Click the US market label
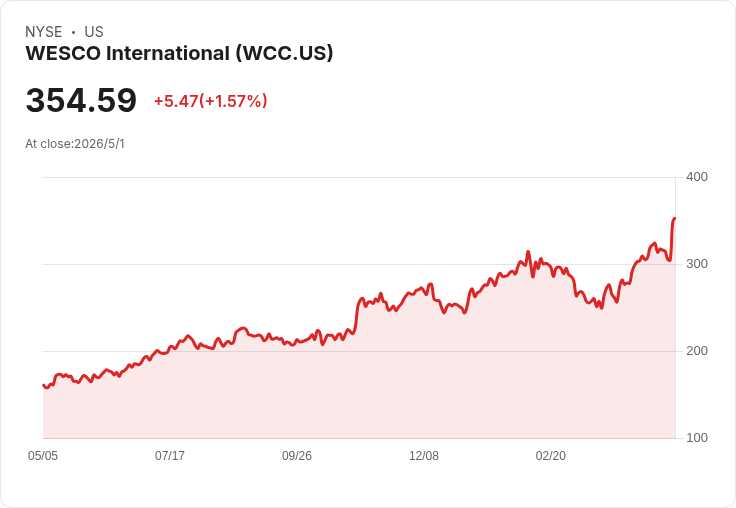 tap(94, 32)
